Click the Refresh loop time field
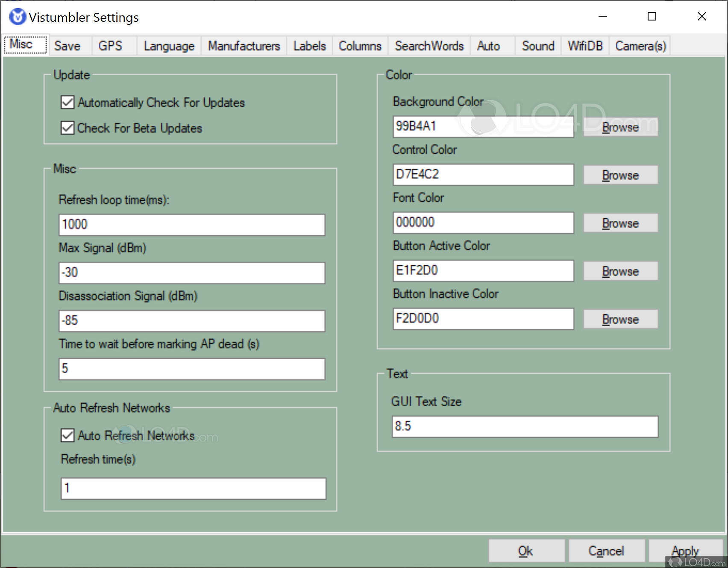728x568 pixels. pyautogui.click(x=191, y=225)
